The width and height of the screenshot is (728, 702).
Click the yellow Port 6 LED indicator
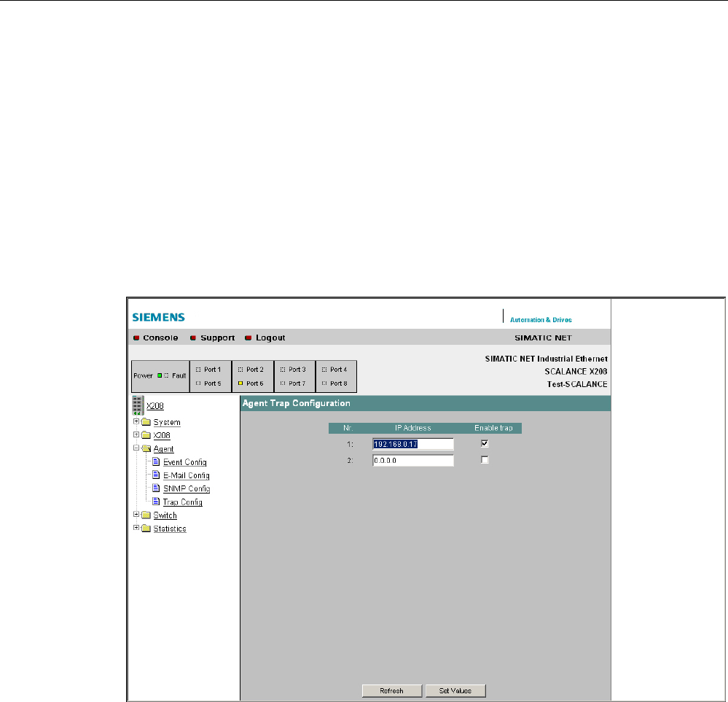click(240, 383)
